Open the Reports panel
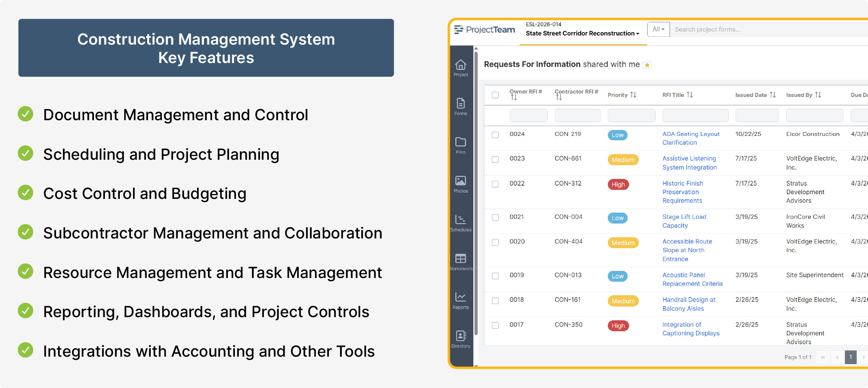This screenshot has height=388, width=868. [x=460, y=300]
